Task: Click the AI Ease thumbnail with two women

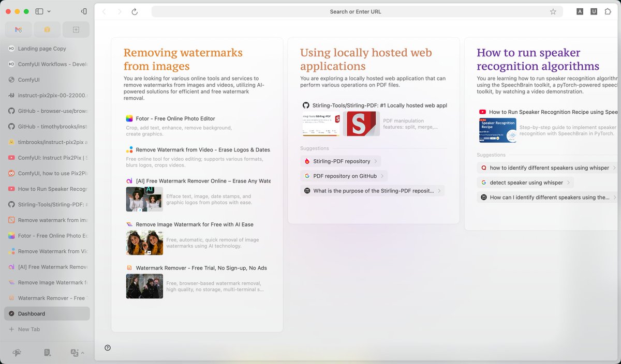Action: coord(144,242)
